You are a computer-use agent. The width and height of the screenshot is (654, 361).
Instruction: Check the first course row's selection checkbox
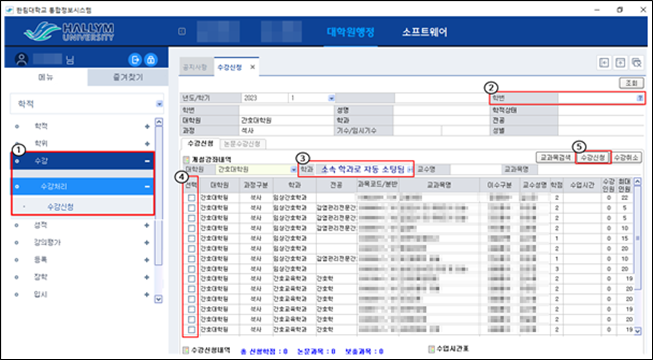pos(191,198)
